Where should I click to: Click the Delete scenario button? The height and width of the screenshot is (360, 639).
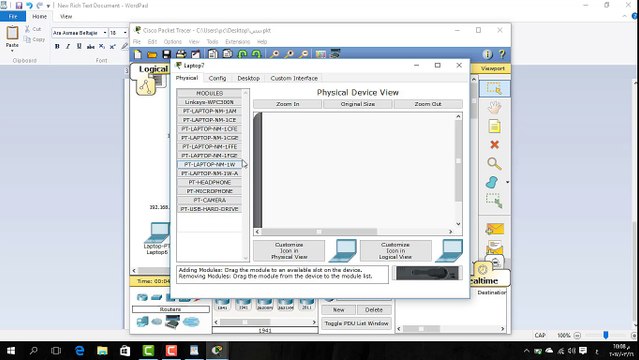coord(374,310)
